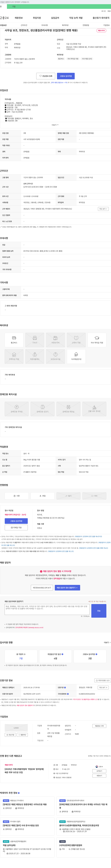
Task: Click the 열람제한 button
Action: click(22, 735)
